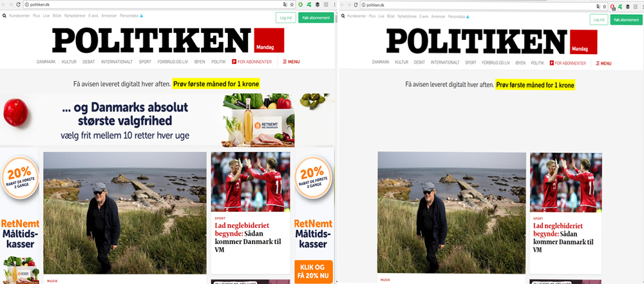Viewport: 644px width, 284px height.
Task: Open the translate icon in the right window's address bar
Action: (599, 5)
